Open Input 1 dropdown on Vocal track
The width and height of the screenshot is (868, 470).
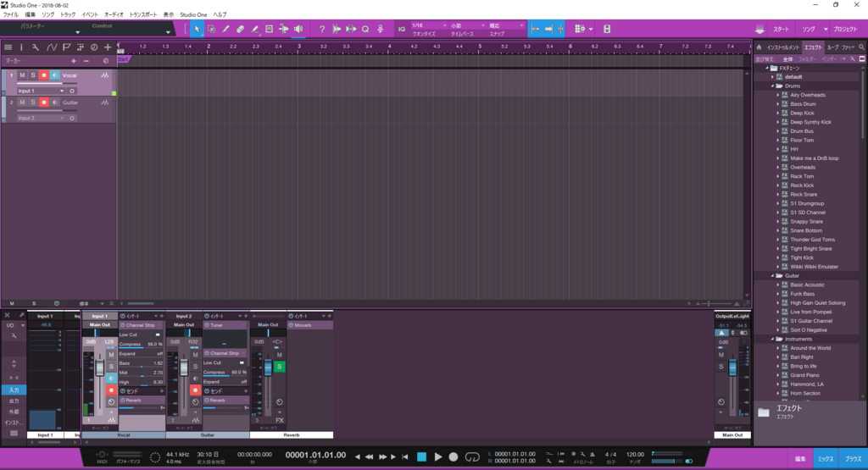[41, 91]
